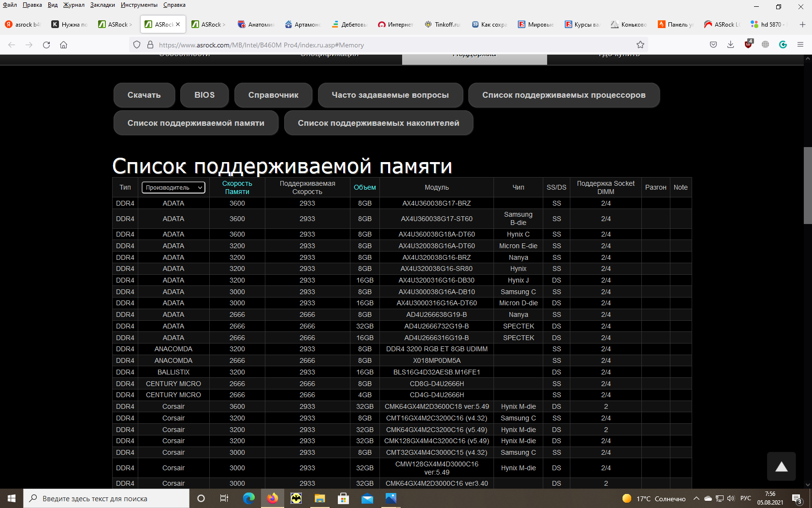Save page to Pocket
Image resolution: width=812 pixels, height=508 pixels.
(x=713, y=45)
